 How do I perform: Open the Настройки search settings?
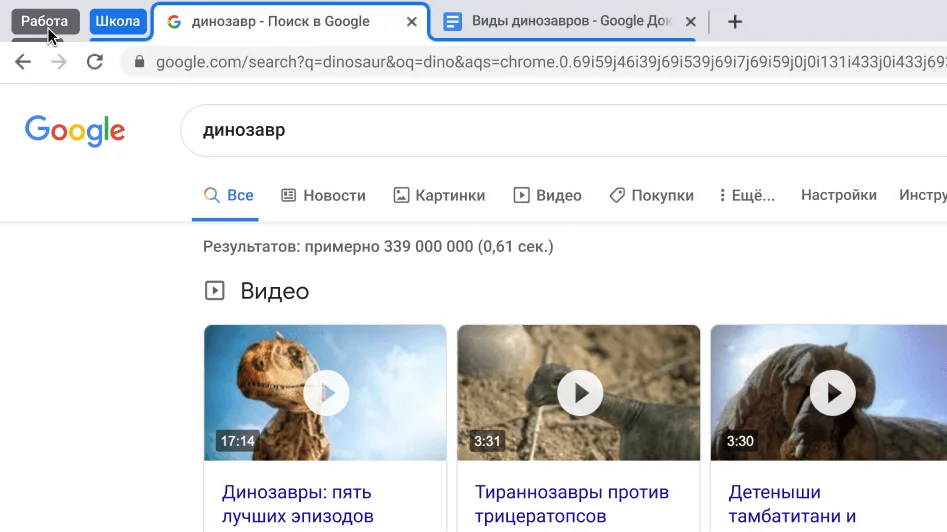[x=838, y=195]
